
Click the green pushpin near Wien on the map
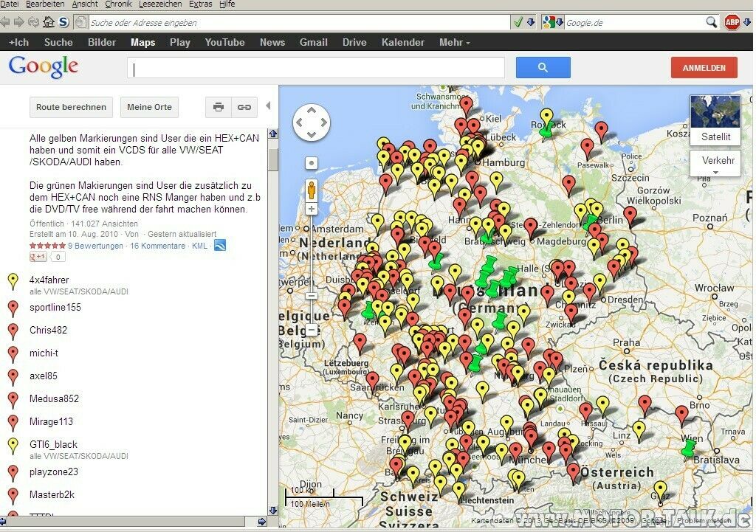coord(689,449)
